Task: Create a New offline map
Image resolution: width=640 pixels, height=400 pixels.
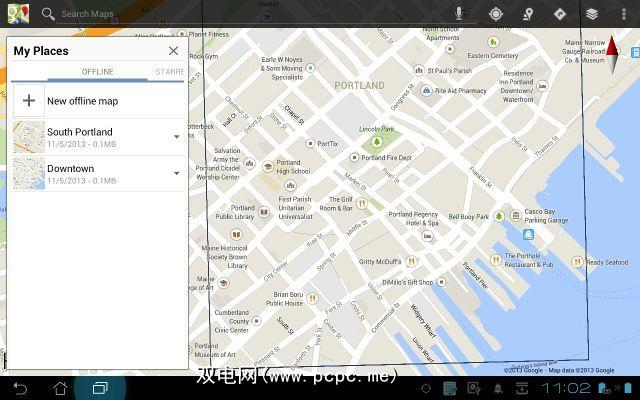Action: 98,100
